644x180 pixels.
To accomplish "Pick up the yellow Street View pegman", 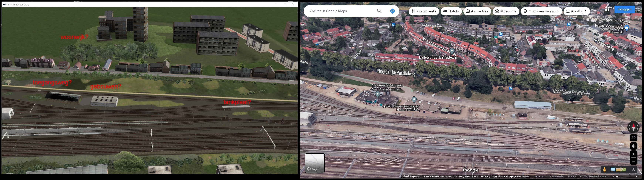I will pyautogui.click(x=604, y=170).
